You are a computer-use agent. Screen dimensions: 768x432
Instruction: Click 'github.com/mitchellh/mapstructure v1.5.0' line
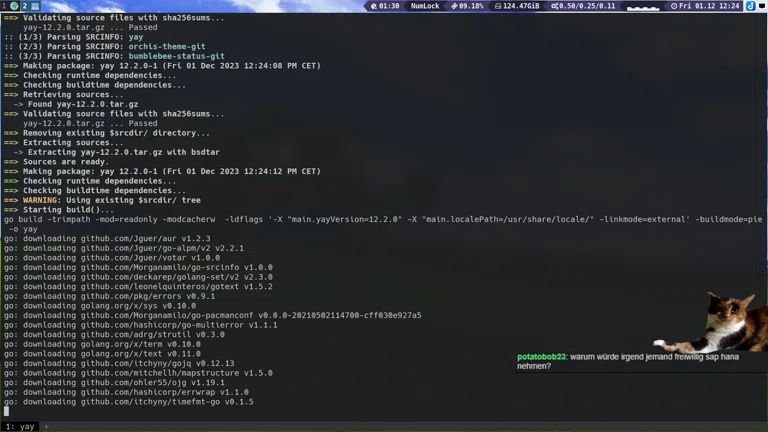click(x=139, y=373)
